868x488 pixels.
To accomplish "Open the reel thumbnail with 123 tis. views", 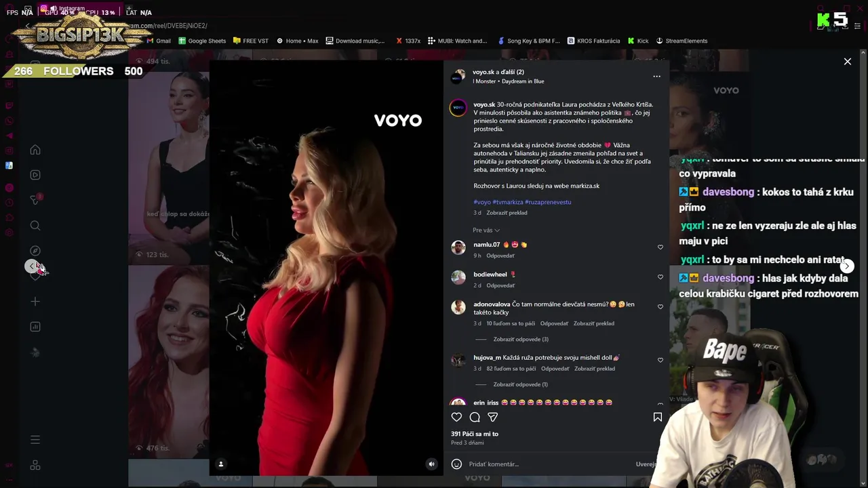I will (x=169, y=167).
